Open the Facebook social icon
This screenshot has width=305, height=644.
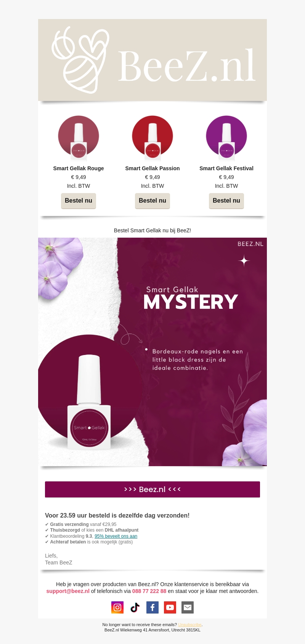coord(152,607)
